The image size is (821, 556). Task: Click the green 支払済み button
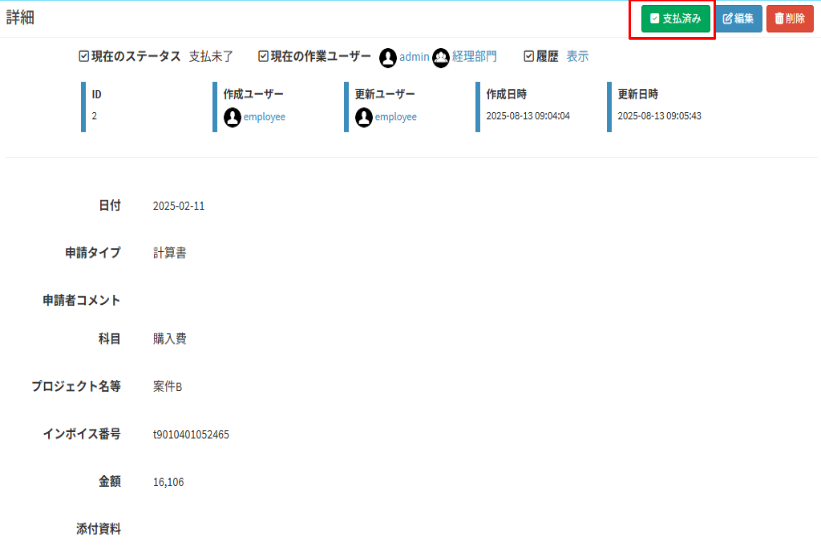(x=675, y=19)
